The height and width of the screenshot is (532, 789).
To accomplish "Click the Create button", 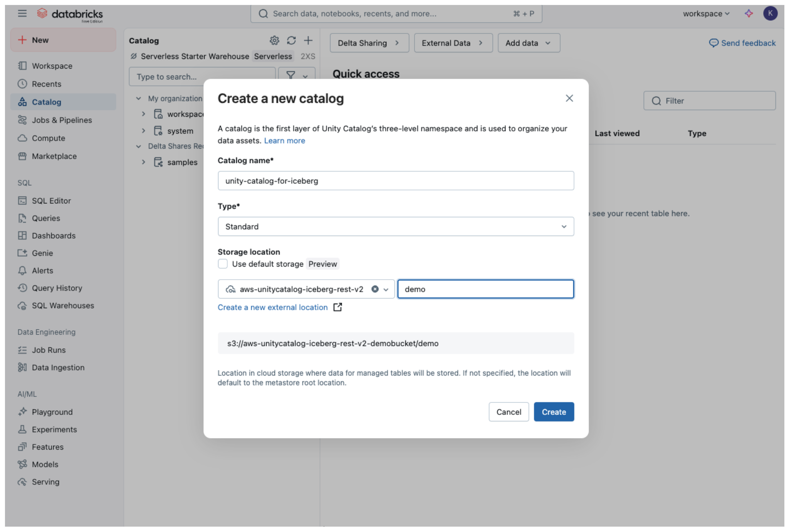I will 554,411.
